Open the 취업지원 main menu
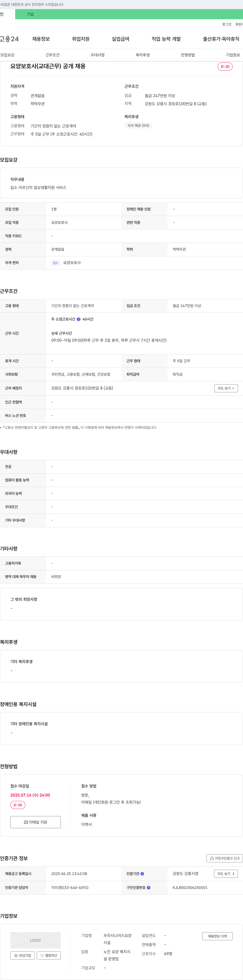Image resolution: width=243 pixels, height=980 pixels. pos(81,39)
